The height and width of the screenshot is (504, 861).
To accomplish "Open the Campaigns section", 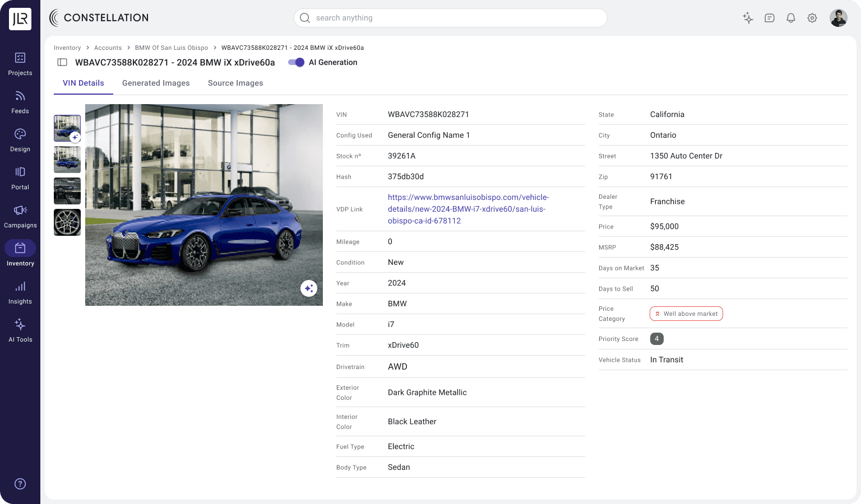I will (20, 216).
